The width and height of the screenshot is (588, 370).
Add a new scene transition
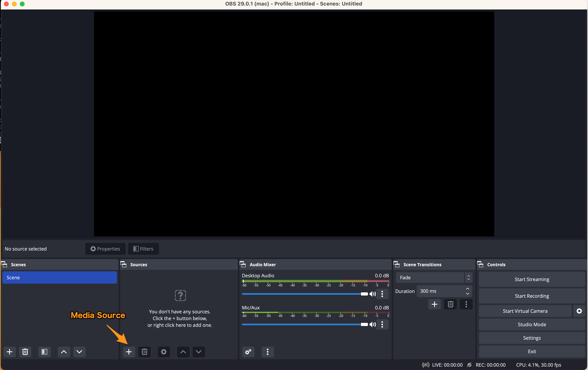coord(434,304)
